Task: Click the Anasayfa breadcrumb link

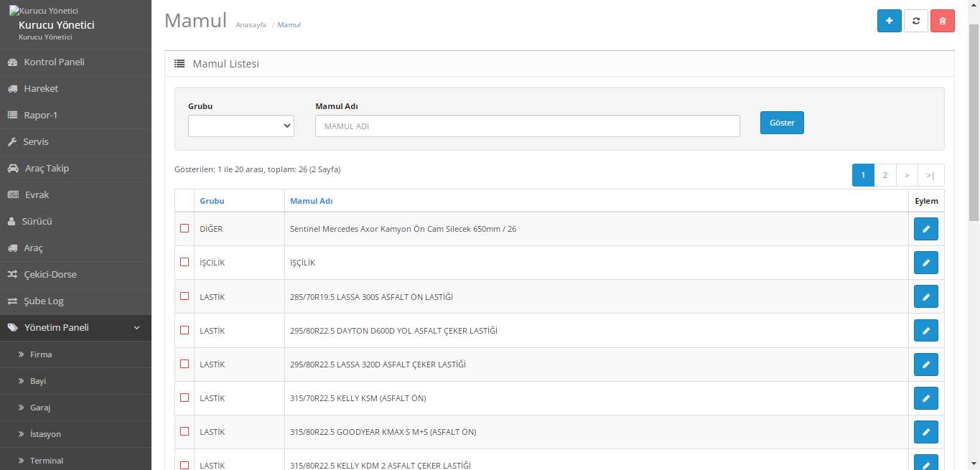Action: click(x=251, y=24)
